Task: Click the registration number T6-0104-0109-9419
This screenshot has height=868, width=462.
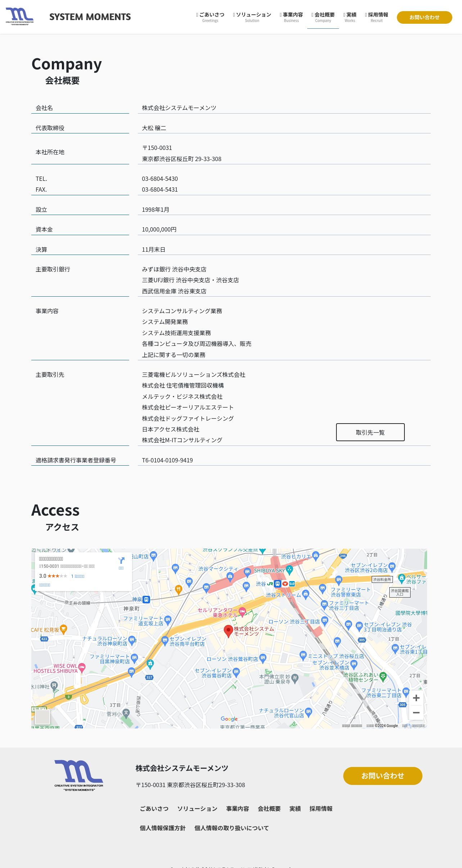Action: coord(167,460)
